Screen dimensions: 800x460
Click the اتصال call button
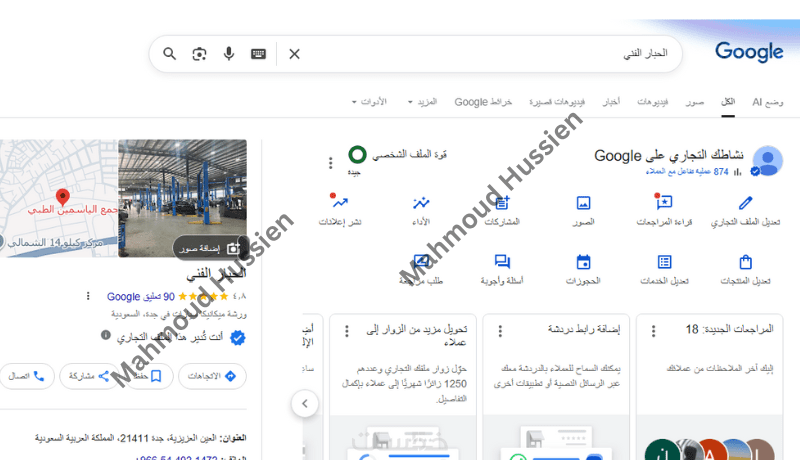point(27,376)
